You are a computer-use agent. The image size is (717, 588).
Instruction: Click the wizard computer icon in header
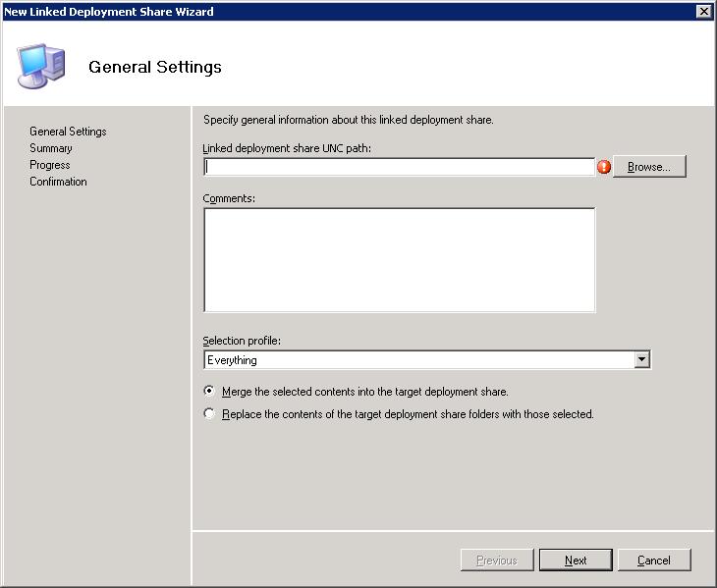click(41, 66)
